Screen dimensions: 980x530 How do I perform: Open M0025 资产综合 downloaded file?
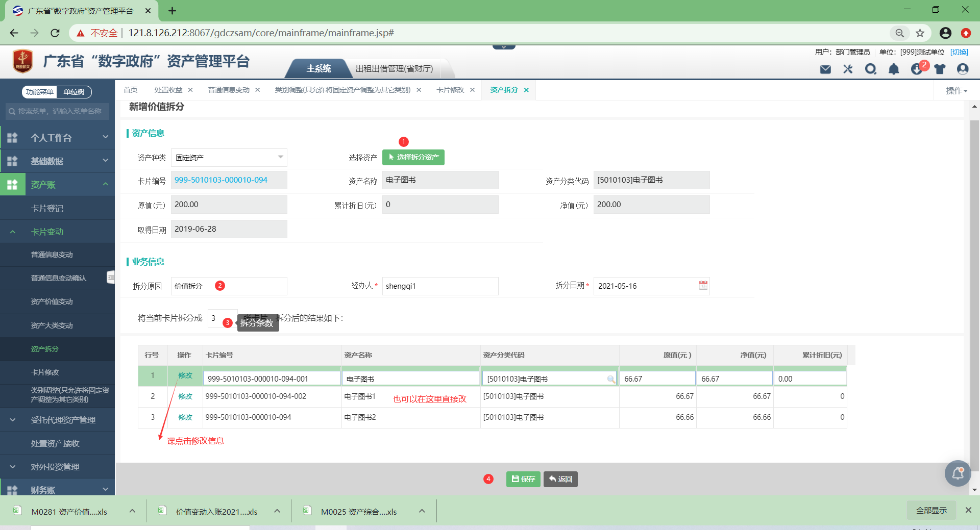coord(359,512)
